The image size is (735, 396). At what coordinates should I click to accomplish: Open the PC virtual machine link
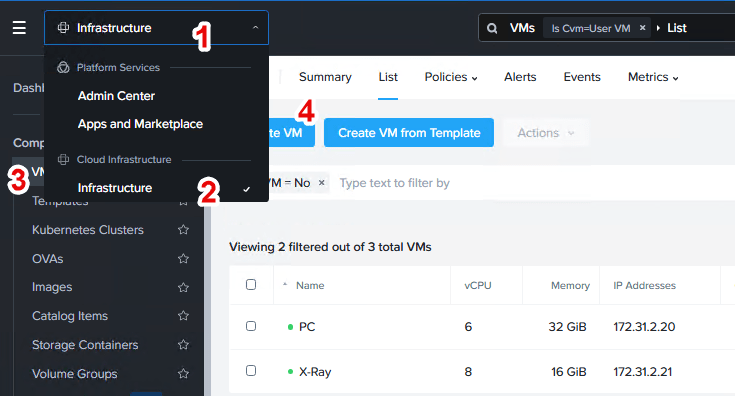click(x=307, y=327)
